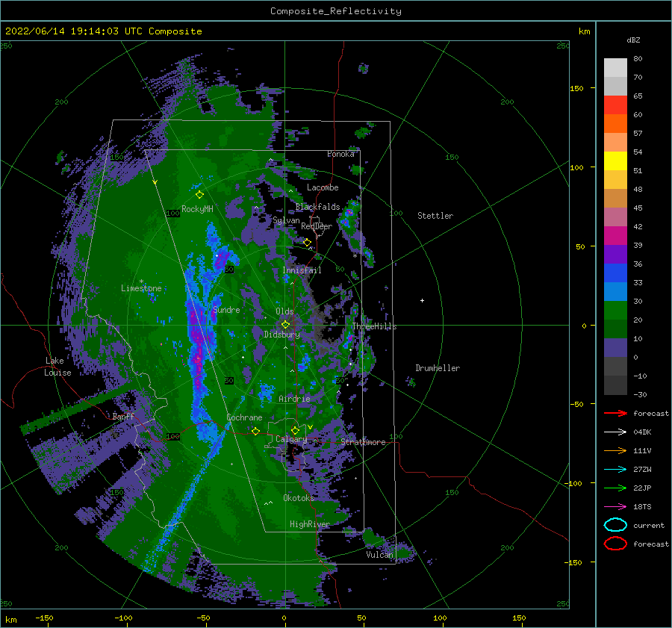Click the purple 39 dBZ color swatch

(615, 254)
